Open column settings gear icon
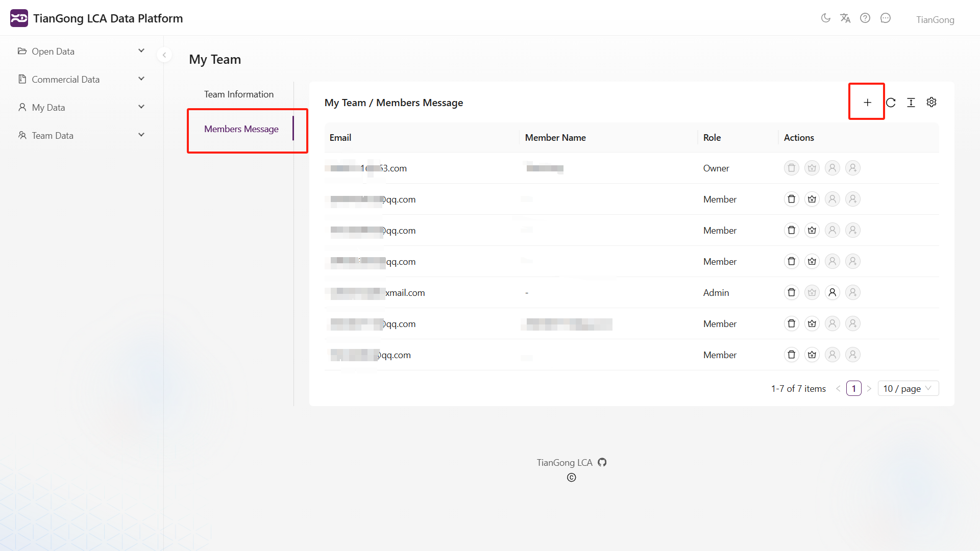 932,103
